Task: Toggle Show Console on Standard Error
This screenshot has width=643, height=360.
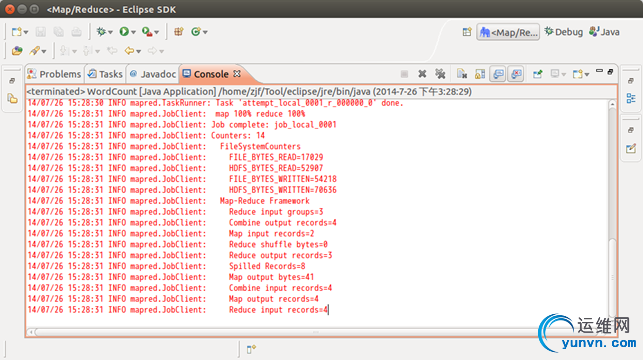Action: pos(516,74)
